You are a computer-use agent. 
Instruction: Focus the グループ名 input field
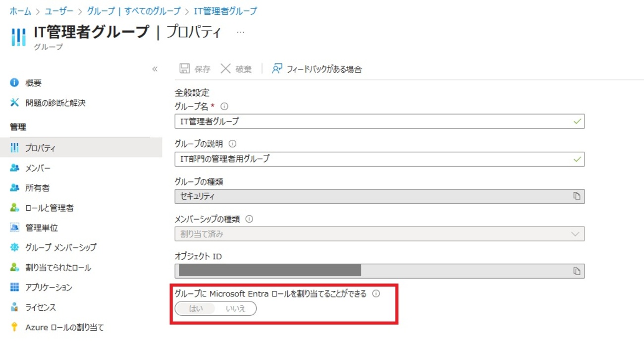tap(379, 121)
